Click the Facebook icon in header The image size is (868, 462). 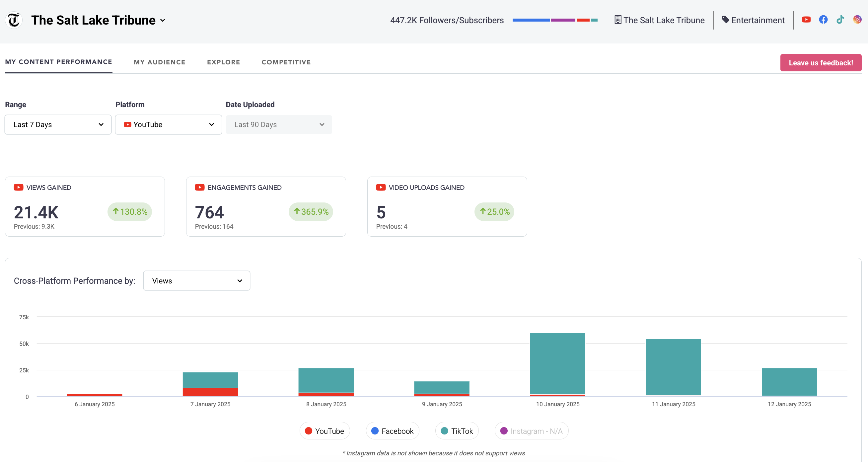tap(823, 20)
